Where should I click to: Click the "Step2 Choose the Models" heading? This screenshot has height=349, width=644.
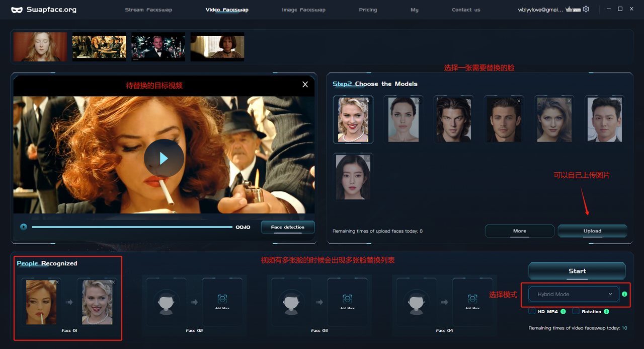coord(375,84)
